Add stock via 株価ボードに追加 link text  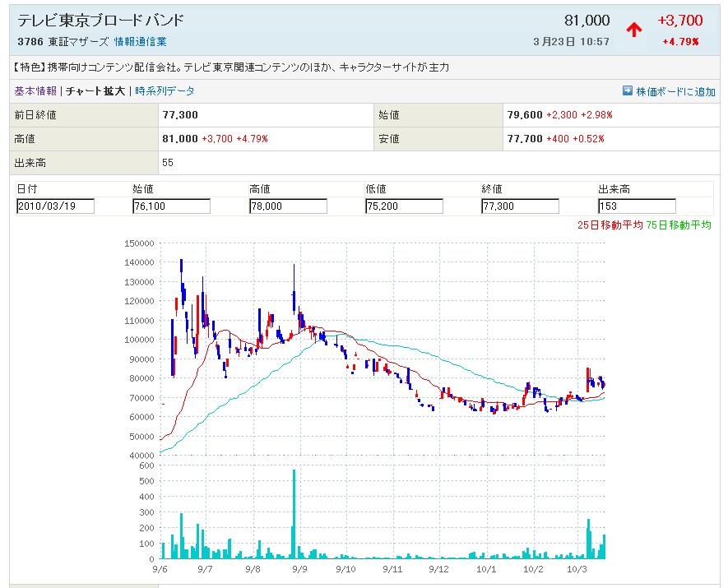click(x=675, y=91)
